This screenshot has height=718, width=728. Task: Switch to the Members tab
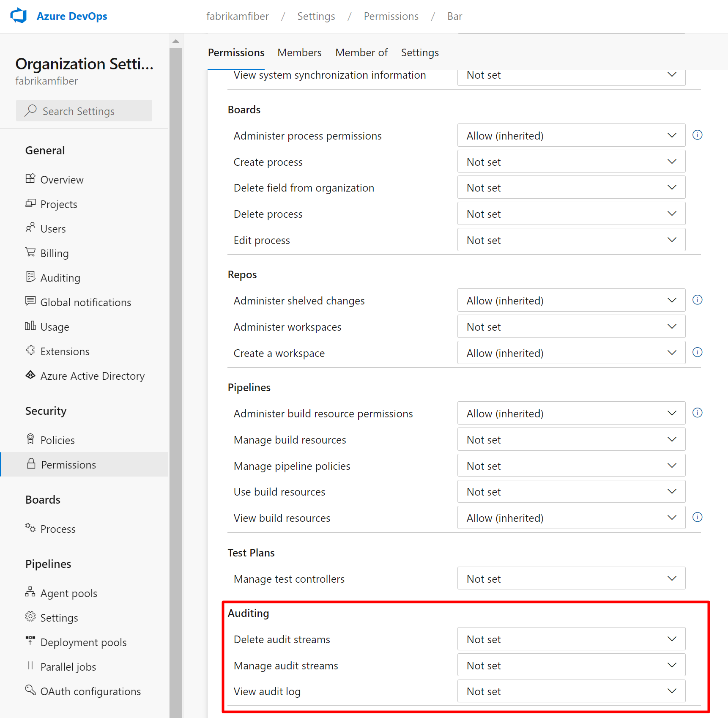299,52
